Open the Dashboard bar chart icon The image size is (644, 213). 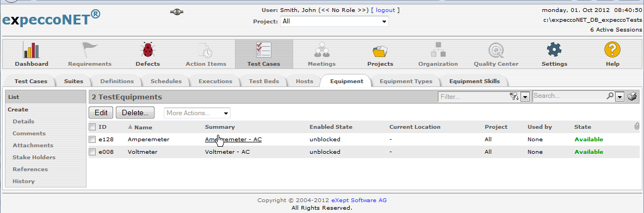(x=32, y=50)
